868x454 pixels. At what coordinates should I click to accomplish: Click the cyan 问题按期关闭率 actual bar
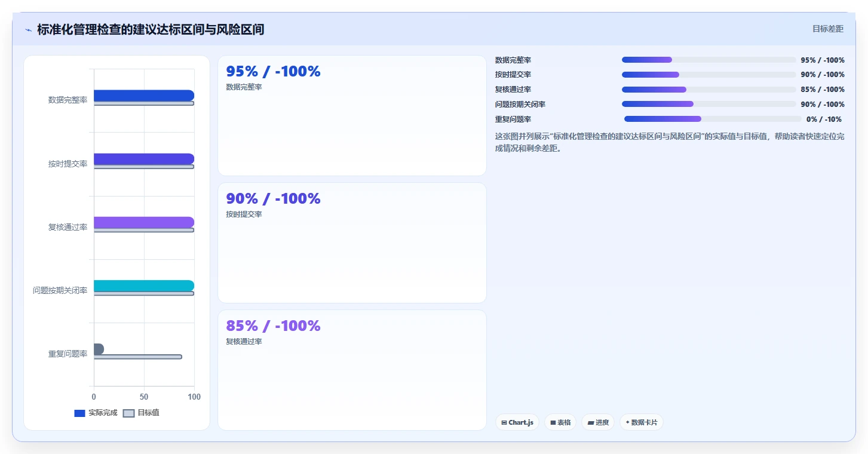point(144,286)
